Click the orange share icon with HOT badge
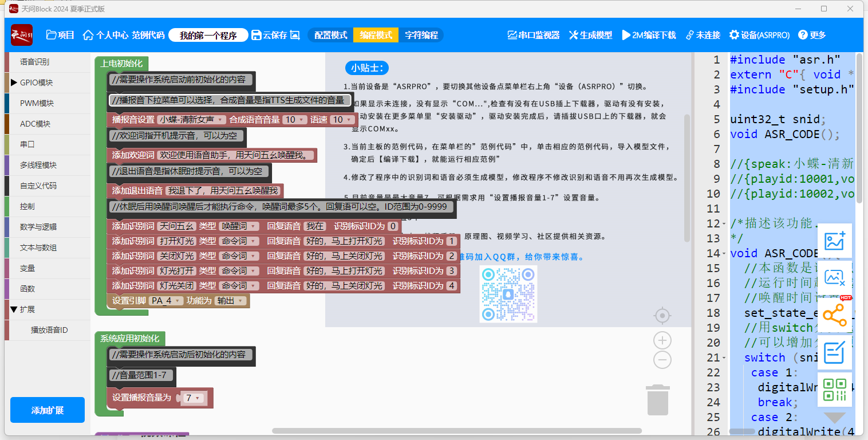868x440 pixels. click(x=834, y=315)
